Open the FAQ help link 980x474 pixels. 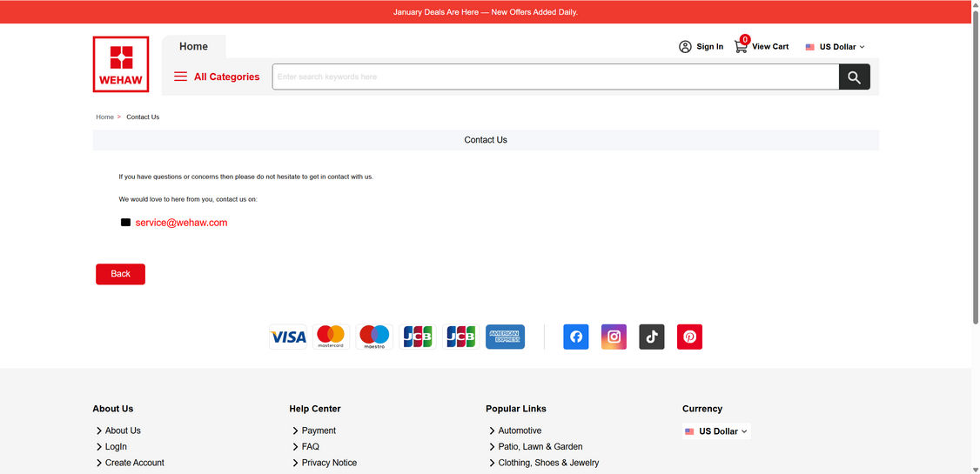[310, 447]
